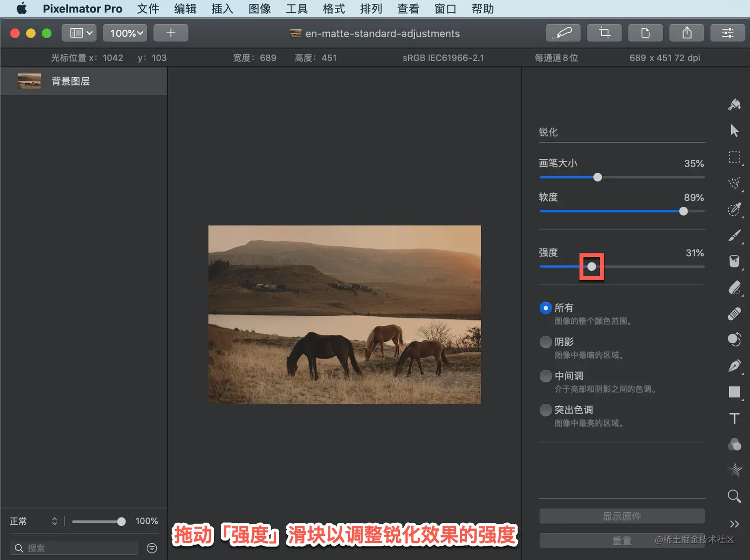Click the 100% layer opacity value

point(147,521)
